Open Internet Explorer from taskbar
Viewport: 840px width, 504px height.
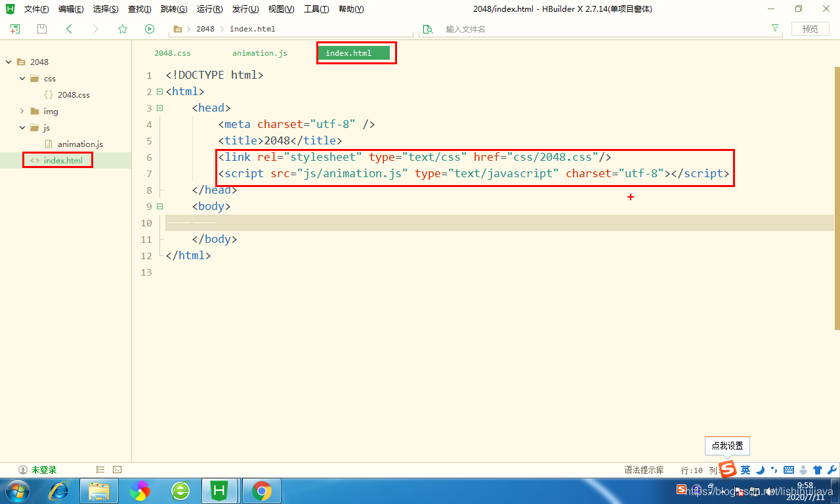60,490
